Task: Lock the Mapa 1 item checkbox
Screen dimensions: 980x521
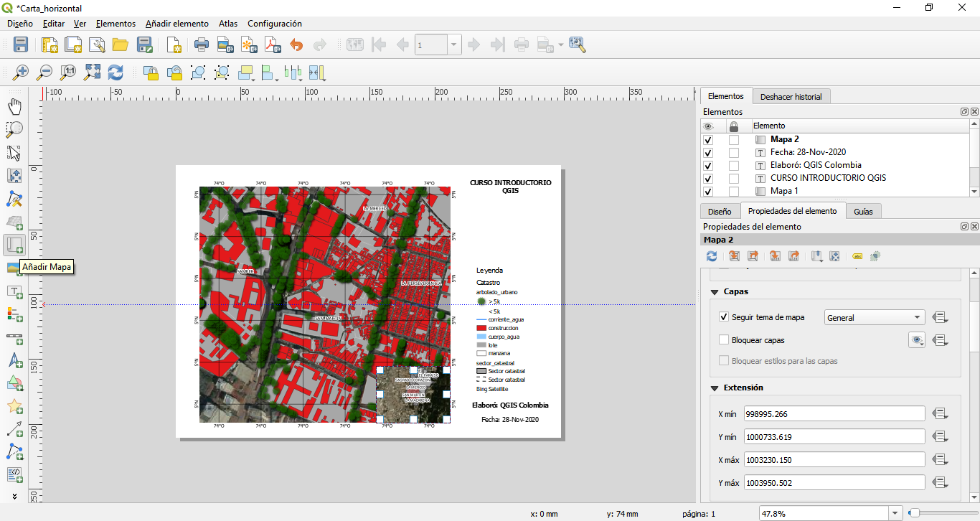Action: (x=734, y=192)
